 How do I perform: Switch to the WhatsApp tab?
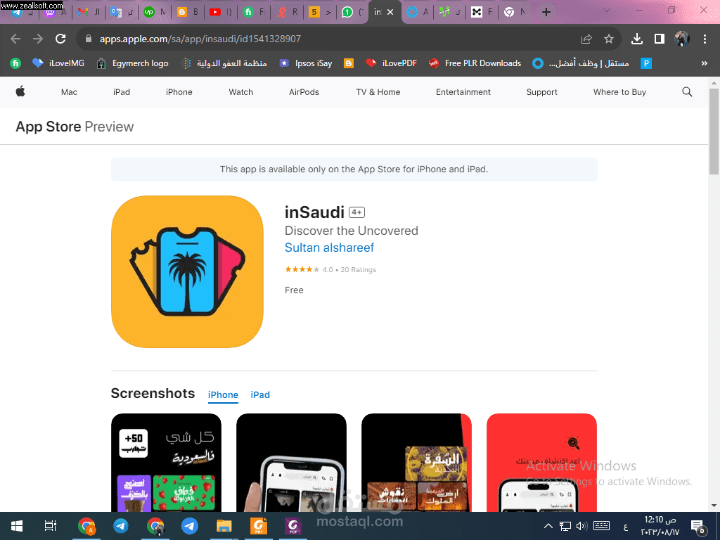click(x=353, y=12)
